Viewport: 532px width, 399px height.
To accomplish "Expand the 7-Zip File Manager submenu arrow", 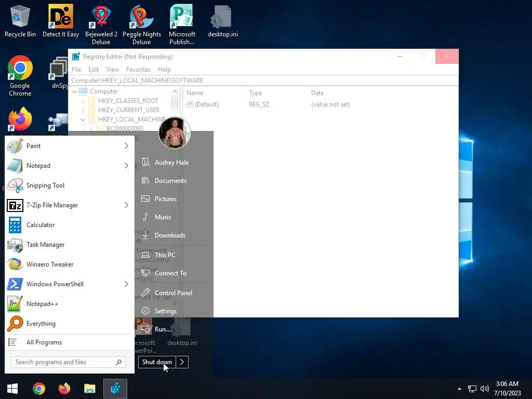I will (126, 205).
